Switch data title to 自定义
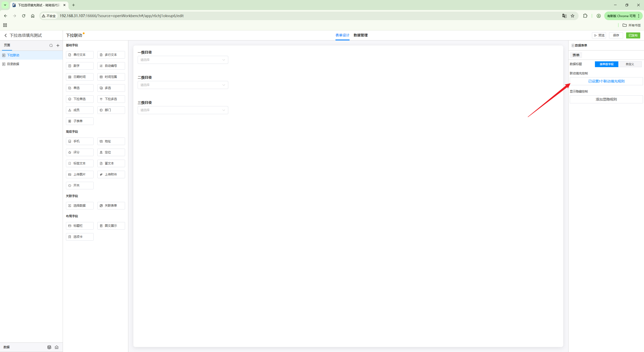Image resolution: width=644 pixels, height=352 pixels. click(630, 64)
